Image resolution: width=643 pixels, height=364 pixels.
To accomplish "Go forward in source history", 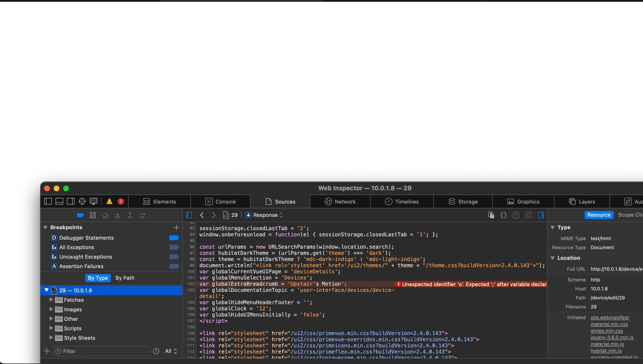I will pyautogui.click(x=214, y=215).
